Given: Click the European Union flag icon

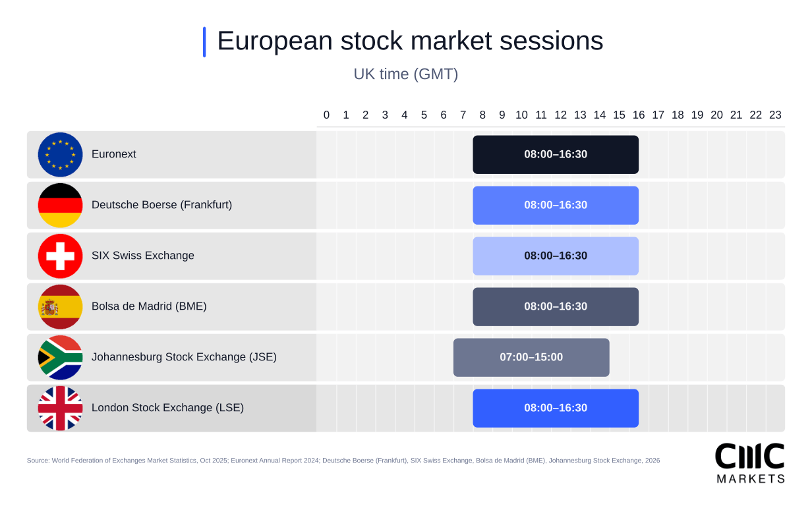Looking at the screenshot, I should click(60, 154).
